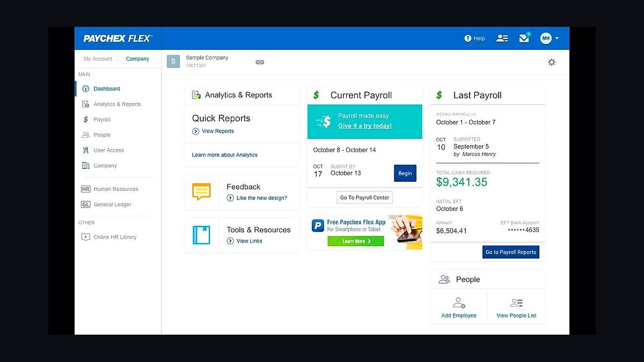This screenshot has height=362, width=644.
Task: Click the Payroll made easy teal banner icon
Action: (324, 122)
